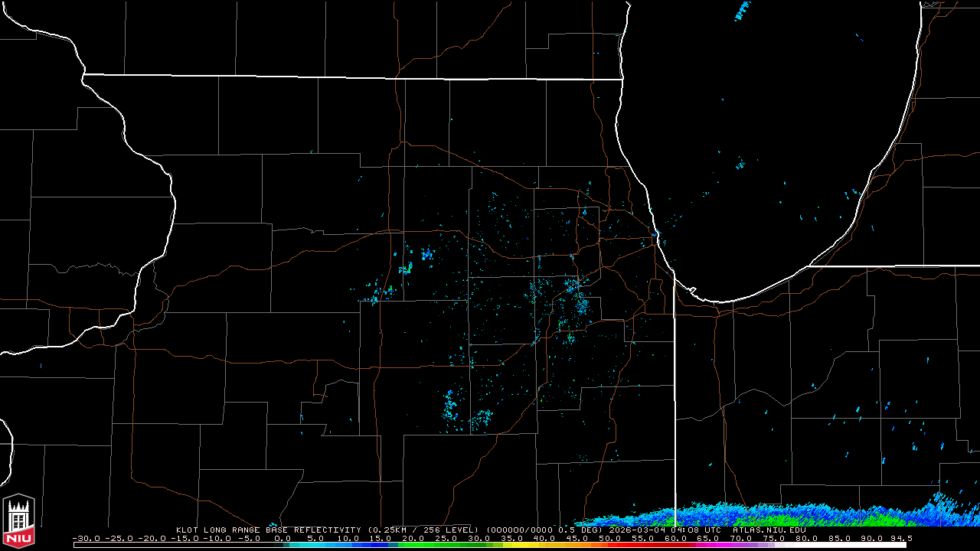Click the '2026-03-04' date stamp
980x551 pixels.
(x=637, y=530)
